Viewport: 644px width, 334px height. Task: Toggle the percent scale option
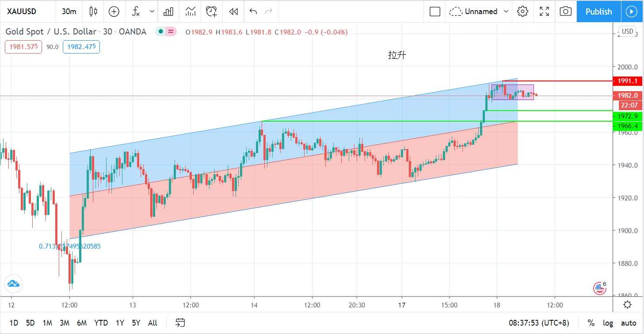[591, 323]
